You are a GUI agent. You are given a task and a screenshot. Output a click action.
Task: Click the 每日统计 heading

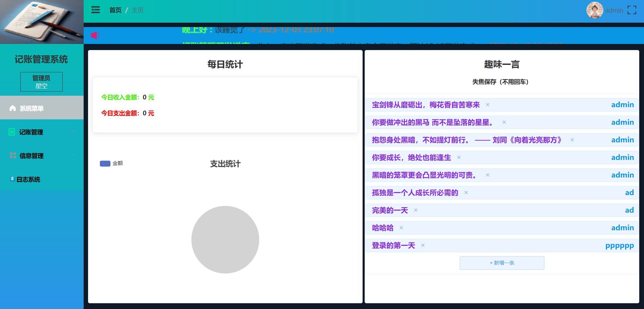(225, 64)
